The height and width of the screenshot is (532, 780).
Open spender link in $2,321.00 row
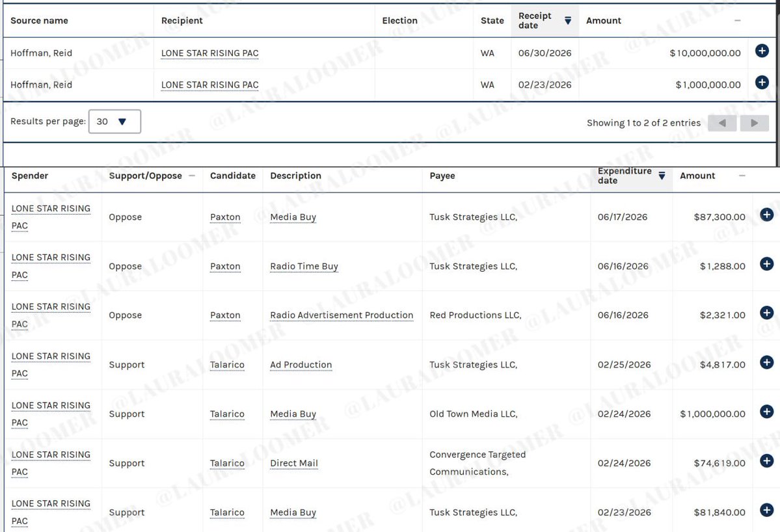pyautogui.click(x=51, y=315)
